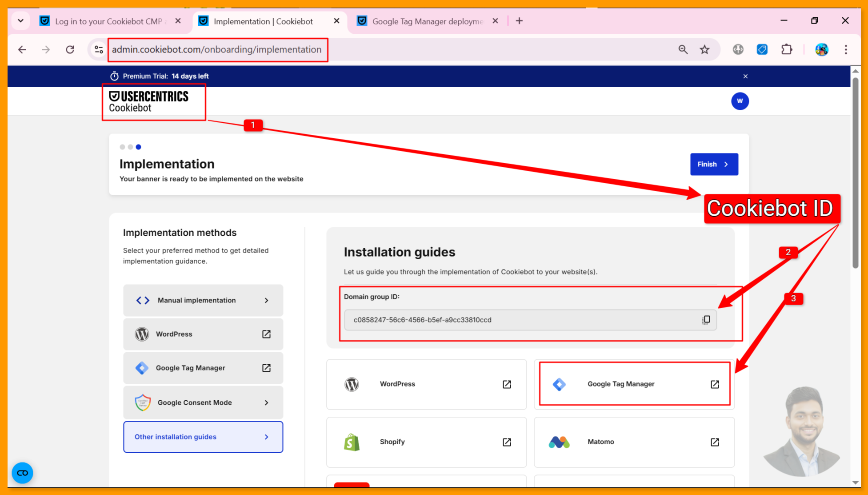868x495 pixels.
Task: Click the Finish button
Action: [x=714, y=164]
